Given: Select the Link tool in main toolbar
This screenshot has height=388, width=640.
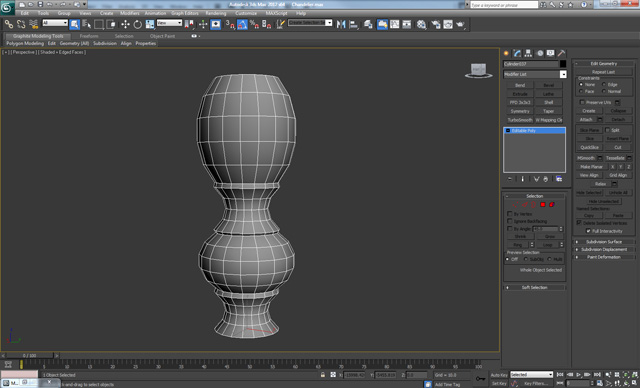Looking at the screenshot, I should [9, 24].
